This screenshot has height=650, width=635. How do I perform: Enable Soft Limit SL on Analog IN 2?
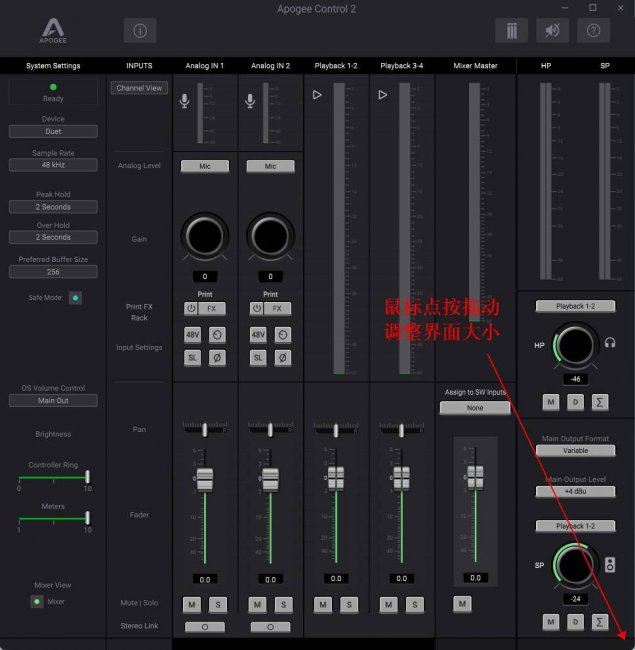258,358
